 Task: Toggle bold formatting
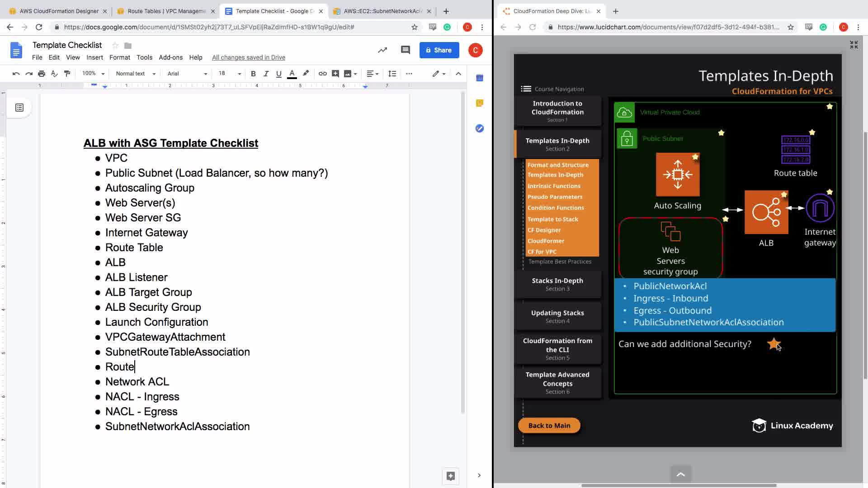(x=253, y=74)
